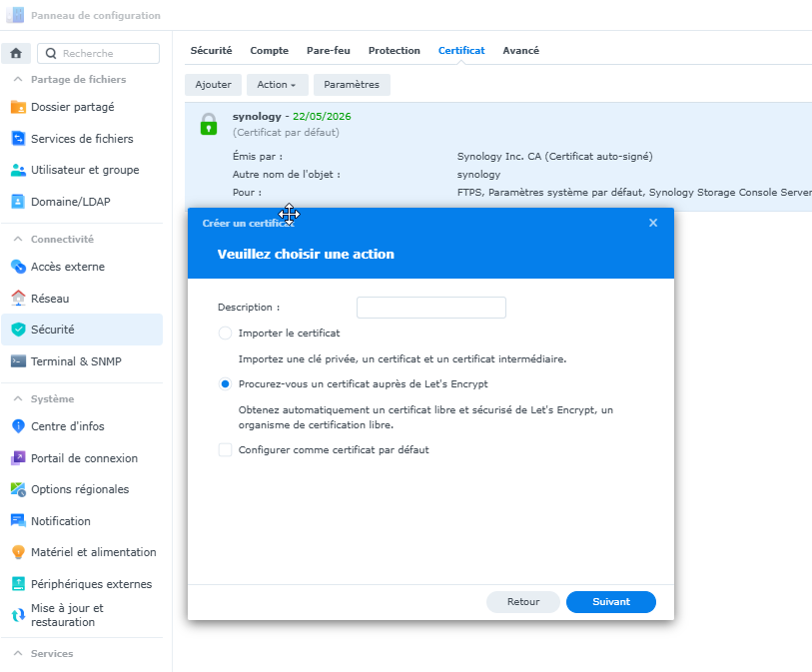Select Utilisateur et groupe icon
This screenshot has height=672, width=812.
click(x=18, y=170)
